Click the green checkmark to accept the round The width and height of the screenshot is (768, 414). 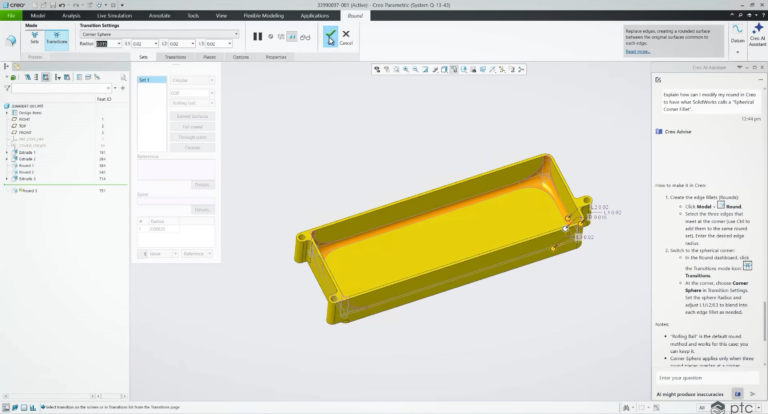[331, 37]
